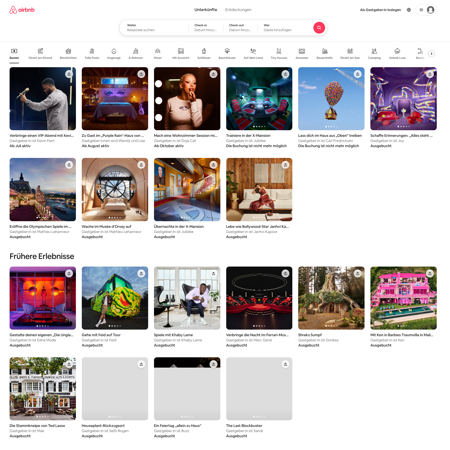The height and width of the screenshot is (450, 450).
Task: Share the Musée d'Orsay listing
Action: click(141, 165)
